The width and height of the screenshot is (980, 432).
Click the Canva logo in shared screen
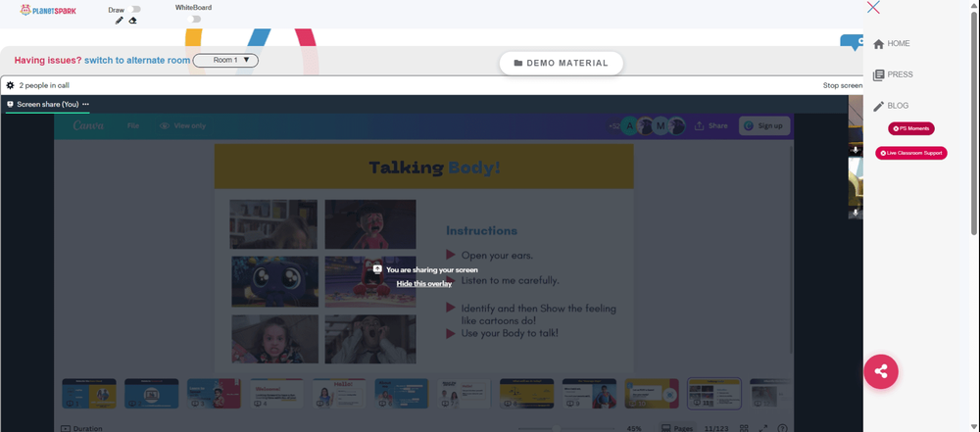[88, 125]
